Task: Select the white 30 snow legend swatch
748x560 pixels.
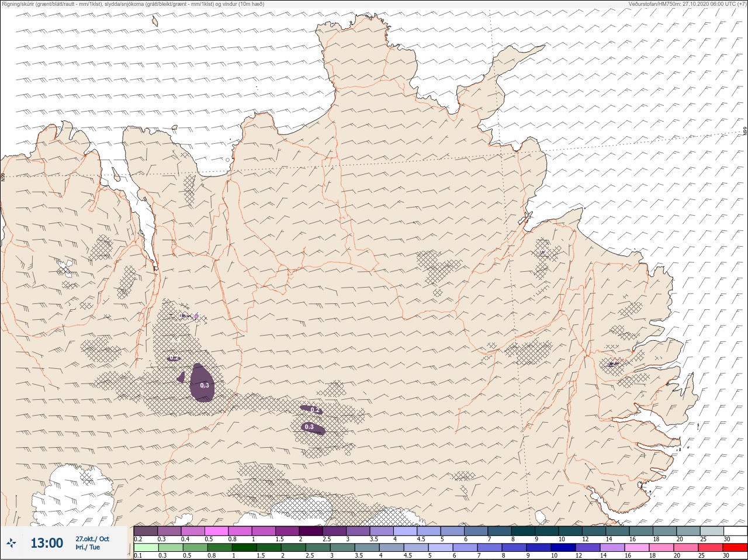Action: click(735, 531)
